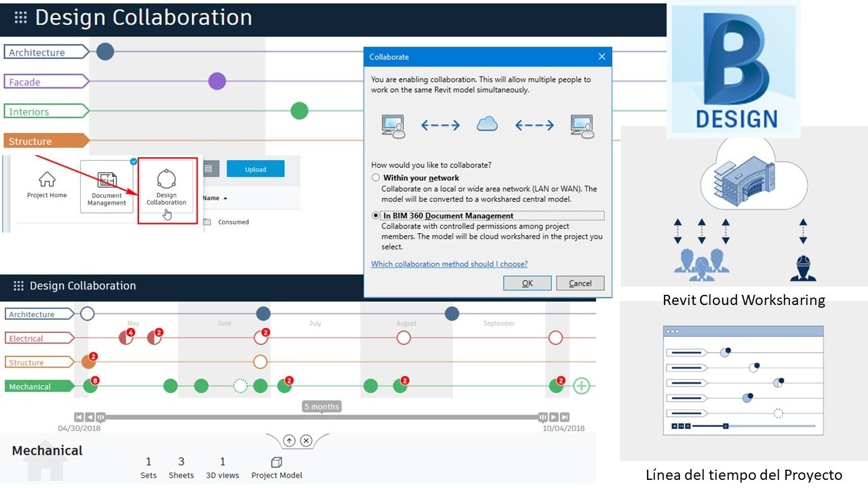Viewport: 868px width, 488px height.
Task: Click the purple Facade package marker
Action: [x=216, y=81]
